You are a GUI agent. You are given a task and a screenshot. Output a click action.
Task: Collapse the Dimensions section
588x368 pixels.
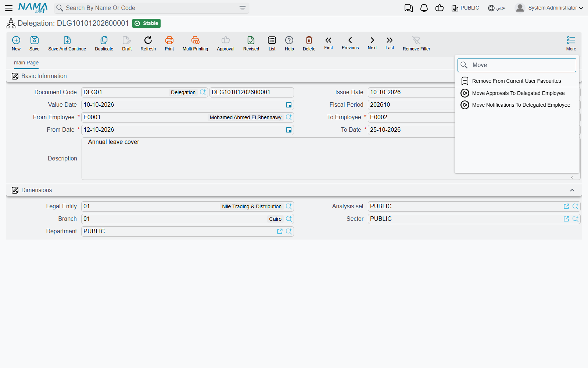[x=572, y=190]
